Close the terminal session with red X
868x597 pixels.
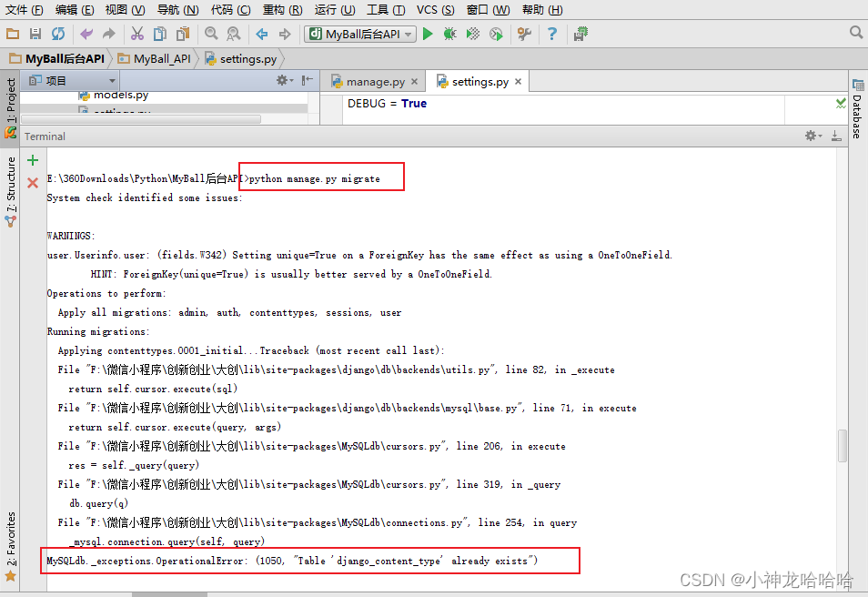point(33,183)
